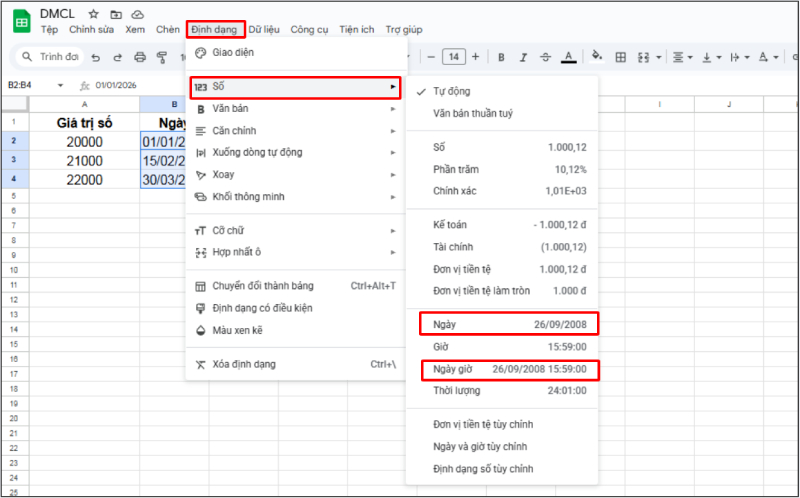Image resolution: width=800 pixels, height=498 pixels.
Task: Choose Chuyển đổi thành bảng
Action: (296, 286)
